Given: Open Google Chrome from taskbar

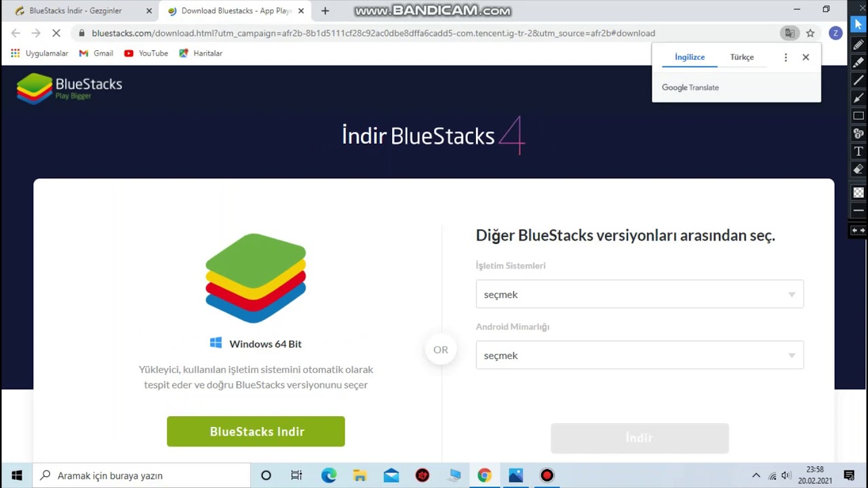Looking at the screenshot, I should point(484,475).
